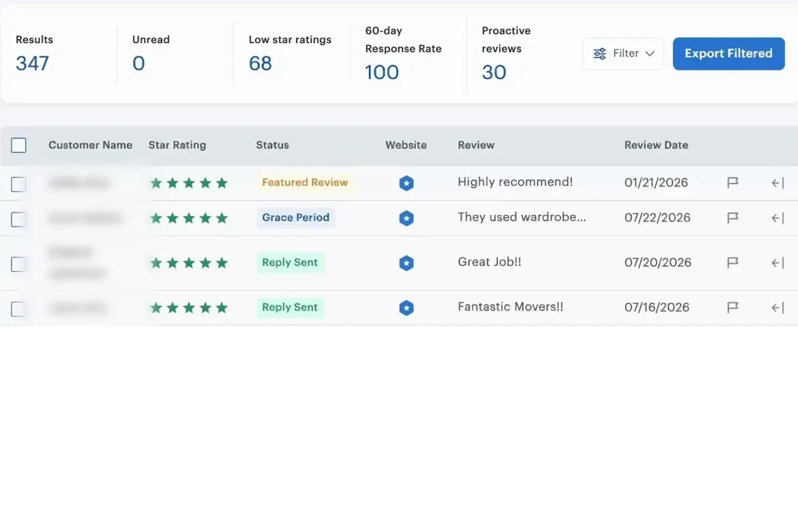The height and width of the screenshot is (532, 798).
Task: Click the review date 07/22/2026
Action: click(x=657, y=218)
